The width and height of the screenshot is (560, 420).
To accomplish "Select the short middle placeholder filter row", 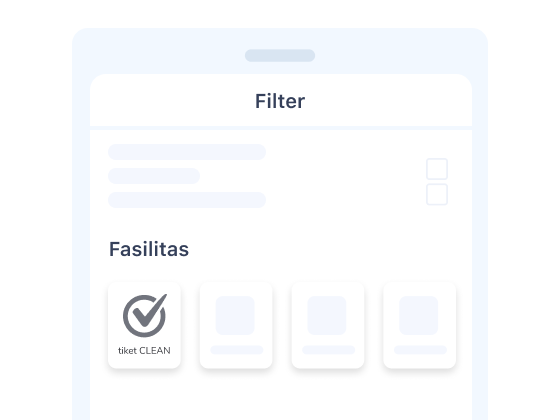I will pyautogui.click(x=154, y=176).
